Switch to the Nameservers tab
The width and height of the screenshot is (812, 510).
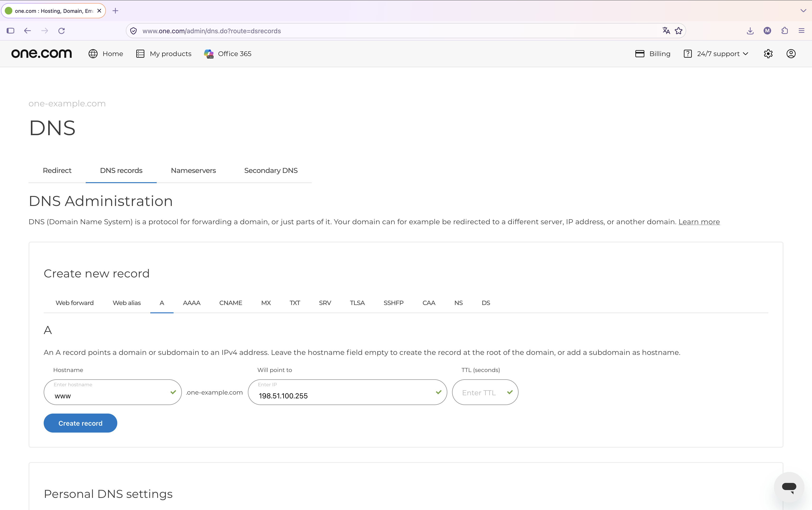click(x=193, y=170)
